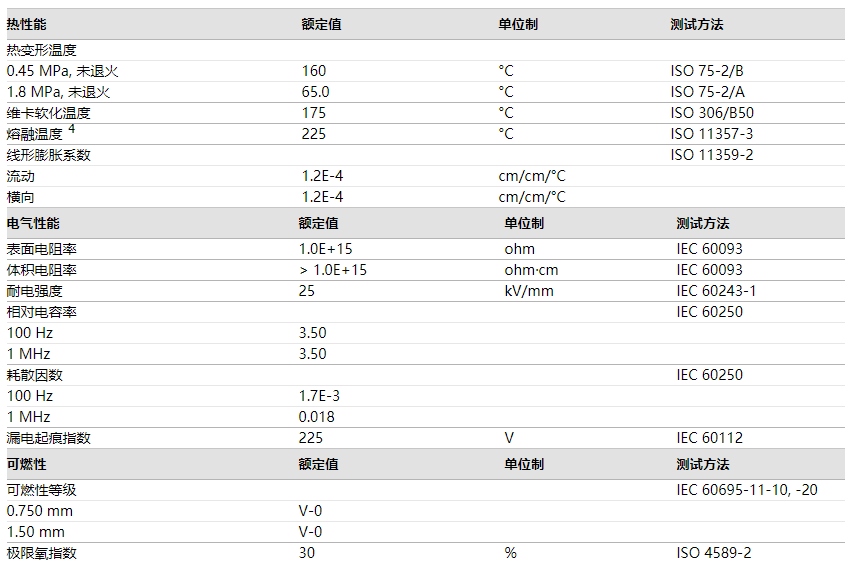Click the 175 value for 维卡软化温度
The image size is (848, 567).
314,113
